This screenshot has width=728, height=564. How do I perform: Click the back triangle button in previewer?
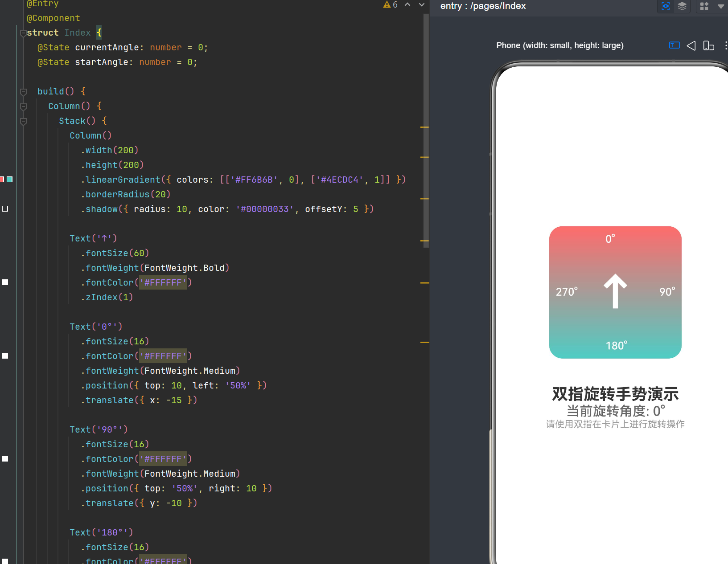coord(691,45)
